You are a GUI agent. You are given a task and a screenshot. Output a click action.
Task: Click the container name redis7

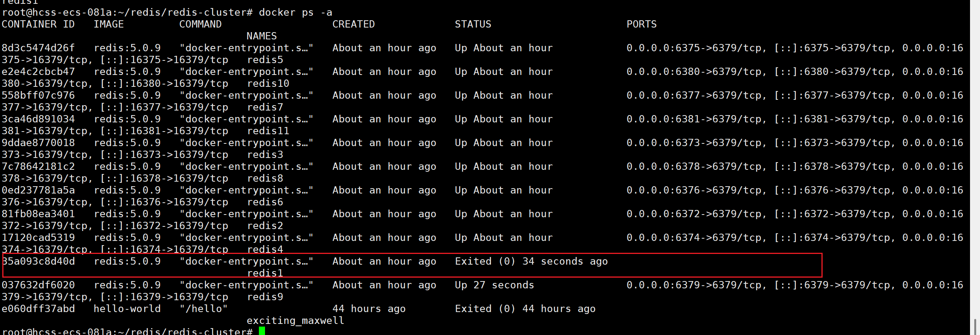(x=265, y=107)
